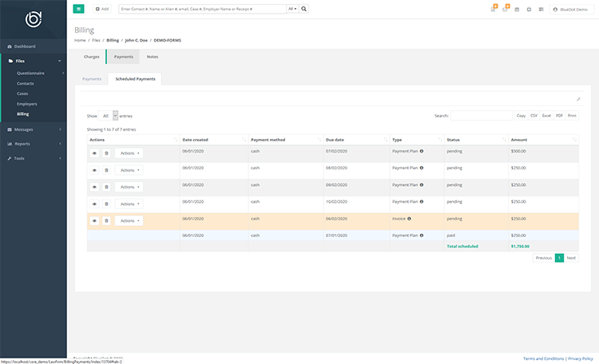Click info icon next to Invoice type
Viewport: 599px width, 364px height.
tap(409, 219)
